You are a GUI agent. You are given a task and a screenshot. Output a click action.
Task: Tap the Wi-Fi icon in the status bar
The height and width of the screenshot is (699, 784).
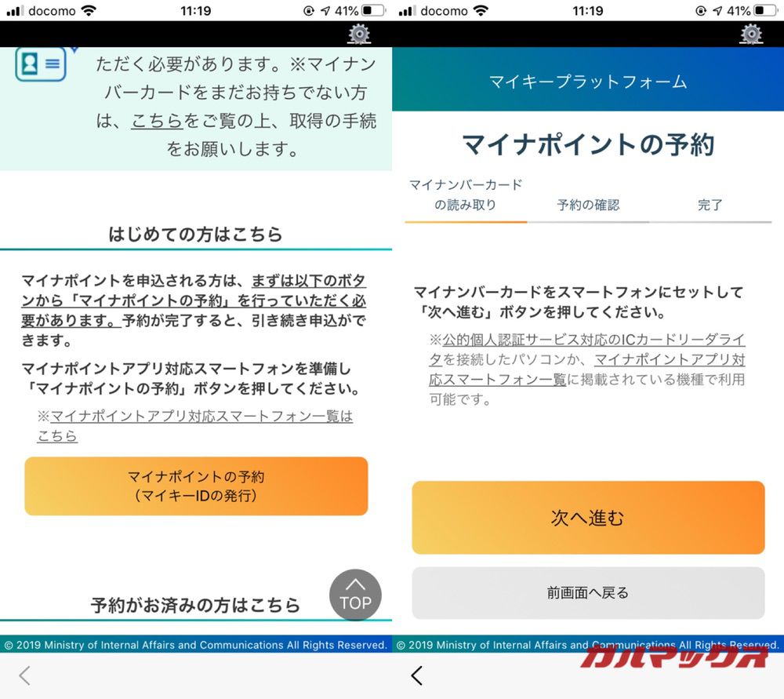click(87, 11)
